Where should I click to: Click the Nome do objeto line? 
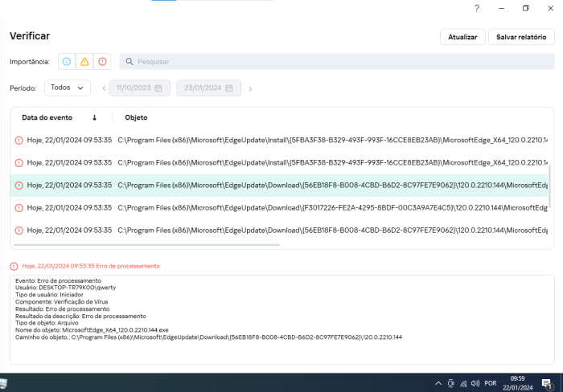92,330
